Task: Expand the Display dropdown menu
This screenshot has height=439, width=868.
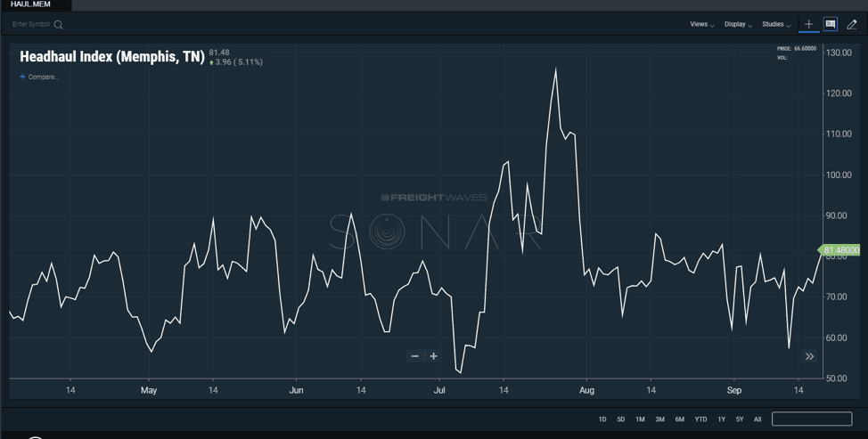Action: tap(738, 25)
